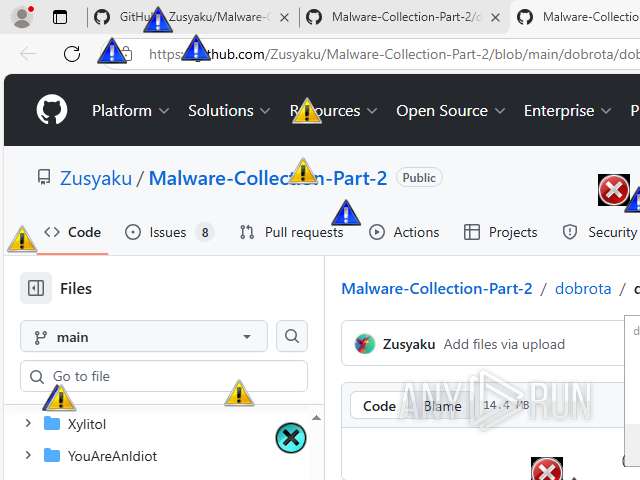The height and width of the screenshot is (480, 640).
Task: Select the YouAreAnIdiot folder name
Action: [x=112, y=456]
